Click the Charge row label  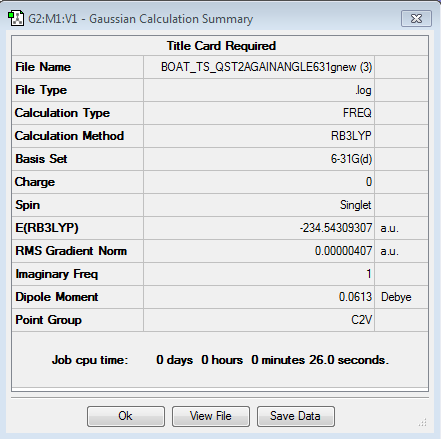tap(35, 182)
